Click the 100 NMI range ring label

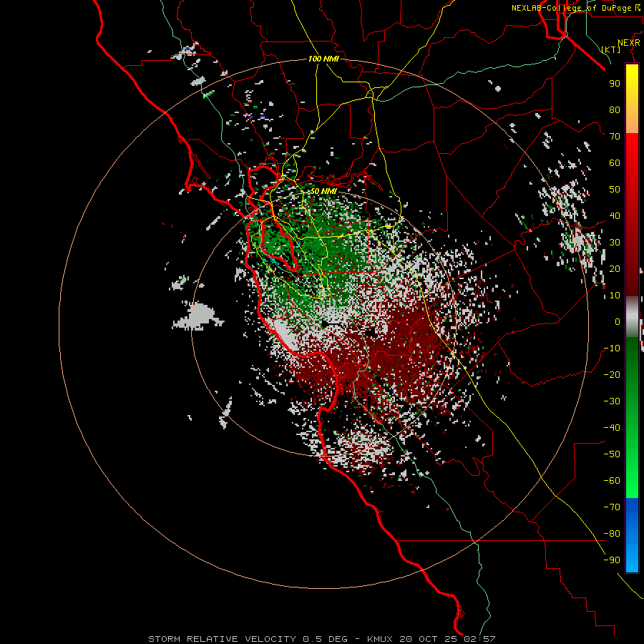click(323, 59)
